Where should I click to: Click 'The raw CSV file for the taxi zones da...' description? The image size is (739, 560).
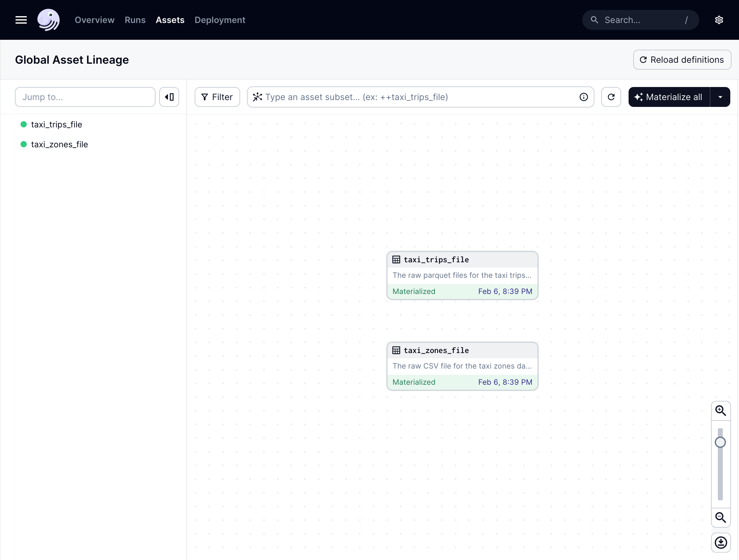[462, 366]
